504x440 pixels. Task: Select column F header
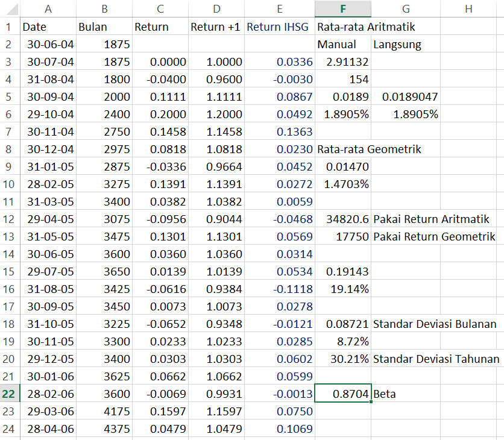[x=342, y=8]
